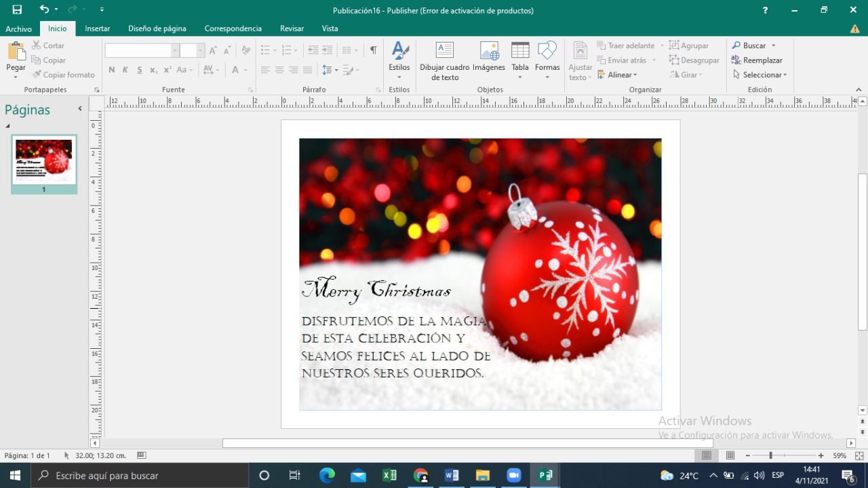Open the Alinear dropdown menu
Viewport: 868px width, 488px height.
coord(620,75)
